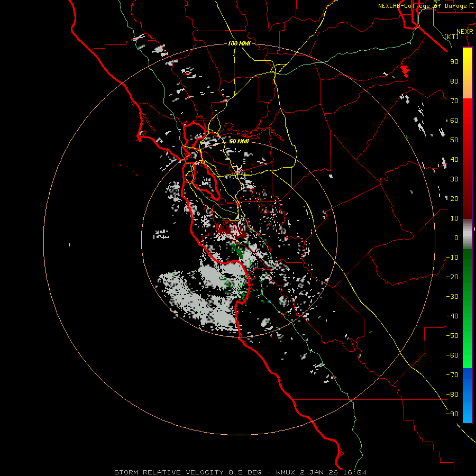Pick the yellow top segment of color bar
The image size is (476, 476).
[467, 73]
